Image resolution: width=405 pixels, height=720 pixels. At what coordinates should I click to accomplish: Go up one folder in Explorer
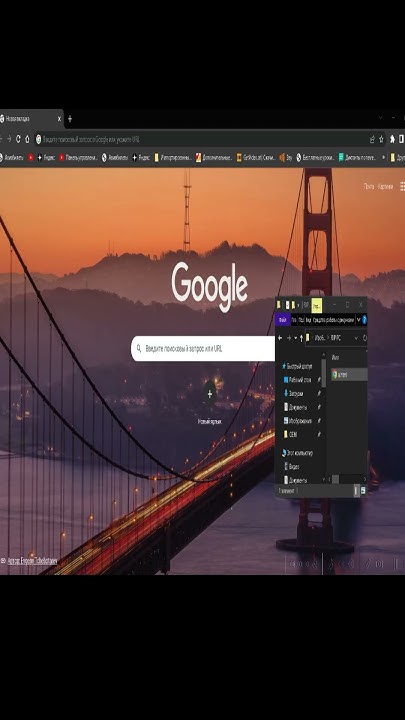[301, 338]
